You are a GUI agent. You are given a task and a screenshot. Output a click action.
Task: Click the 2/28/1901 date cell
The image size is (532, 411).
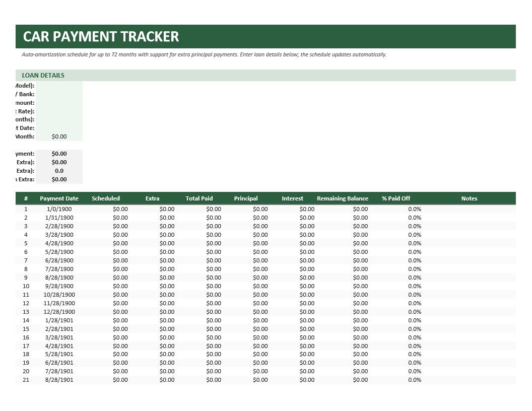[59, 328]
